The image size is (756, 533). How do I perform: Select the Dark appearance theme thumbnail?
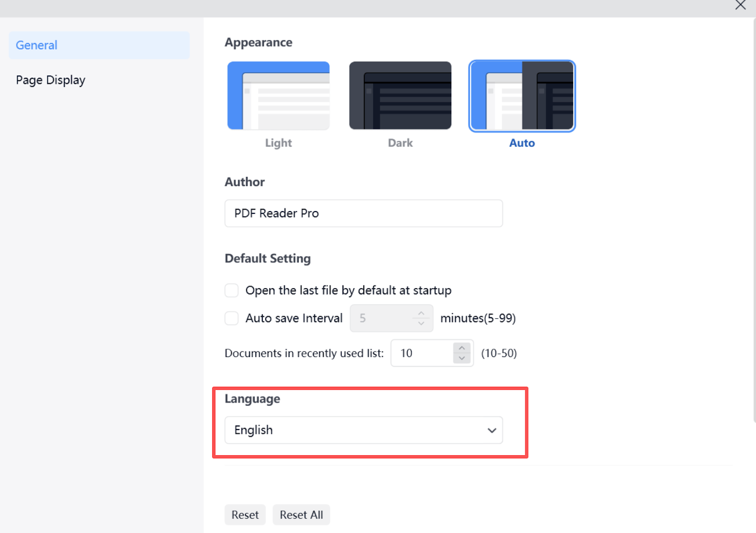400,95
